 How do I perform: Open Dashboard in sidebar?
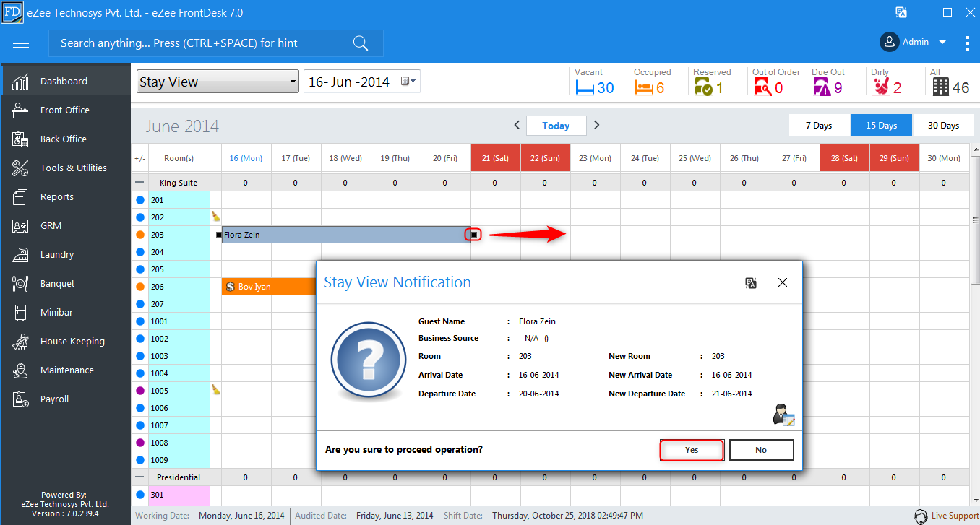coord(66,81)
